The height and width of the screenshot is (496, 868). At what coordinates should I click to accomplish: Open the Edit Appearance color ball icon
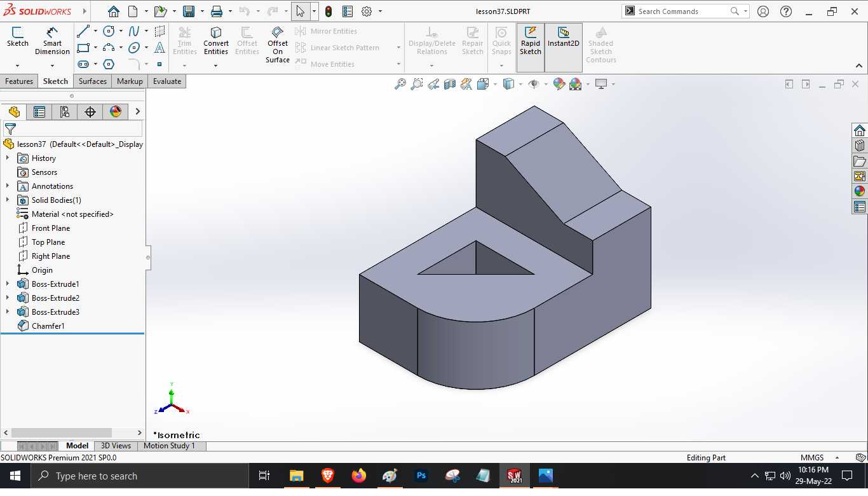[559, 84]
